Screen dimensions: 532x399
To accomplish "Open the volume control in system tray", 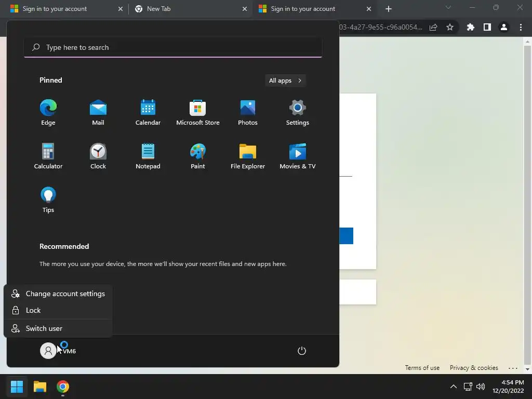I will (x=481, y=387).
